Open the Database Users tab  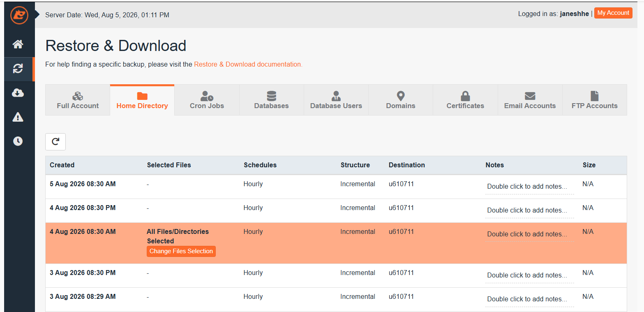click(x=336, y=100)
